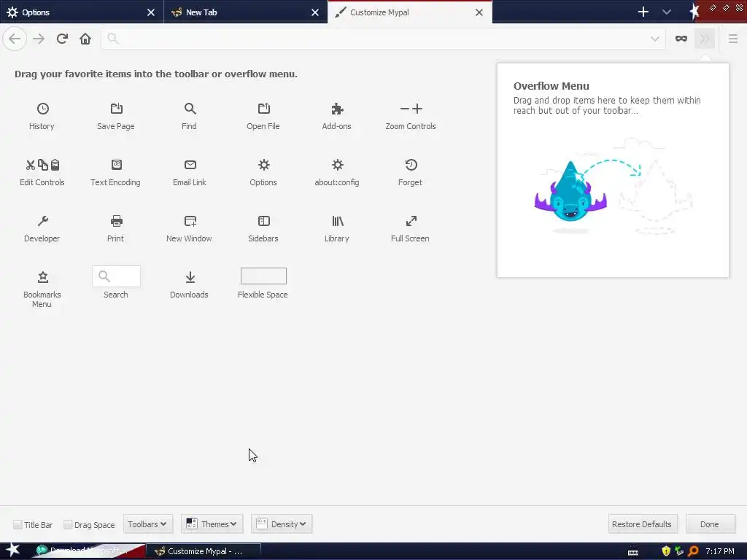The width and height of the screenshot is (747, 560).
Task: Click the Done button
Action: click(x=710, y=524)
